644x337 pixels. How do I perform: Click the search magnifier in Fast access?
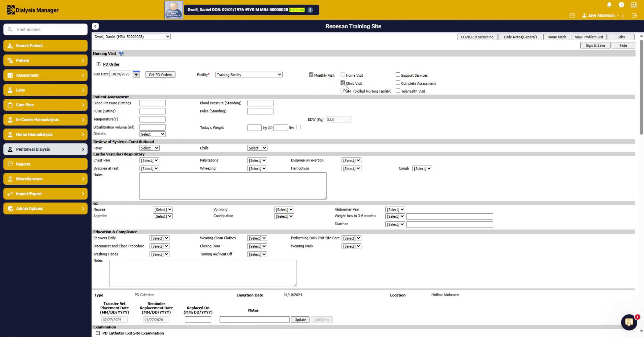pos(10,29)
